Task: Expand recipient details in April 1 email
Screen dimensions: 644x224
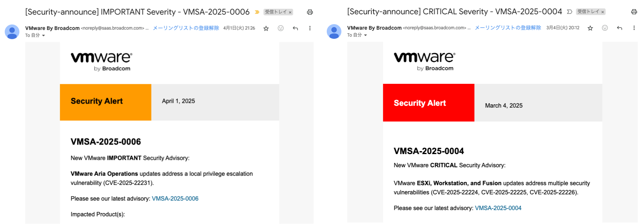Action: click(x=44, y=36)
